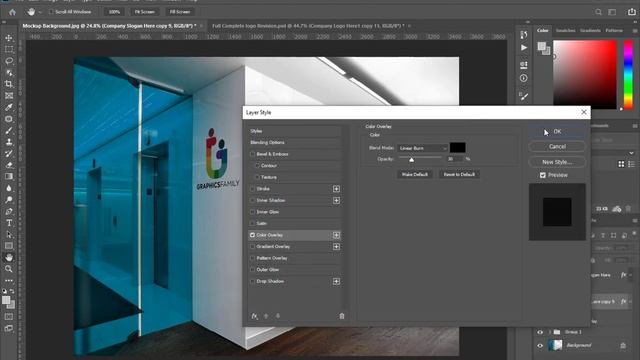Open the Color panel flyout menu
640x360 pixels.
pyautogui.click(x=635, y=31)
